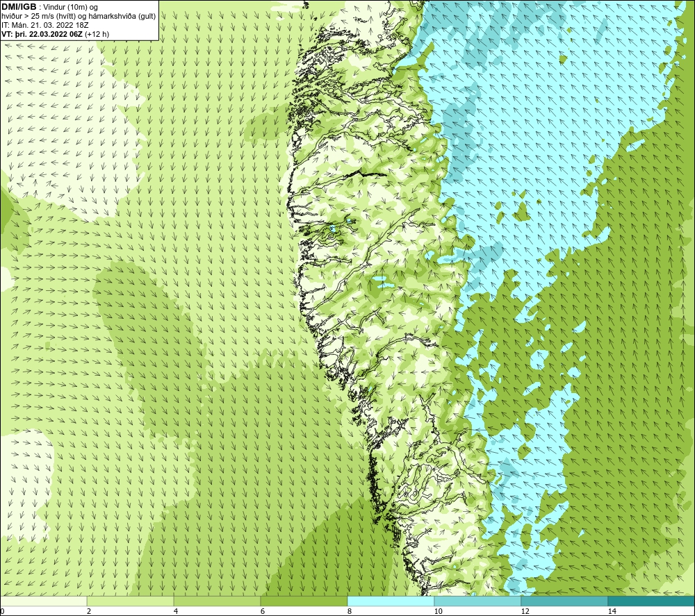This screenshot has height=616, width=695.
Task: Click the 8–10 m/s light cyan swatch
Action: pyautogui.click(x=391, y=601)
